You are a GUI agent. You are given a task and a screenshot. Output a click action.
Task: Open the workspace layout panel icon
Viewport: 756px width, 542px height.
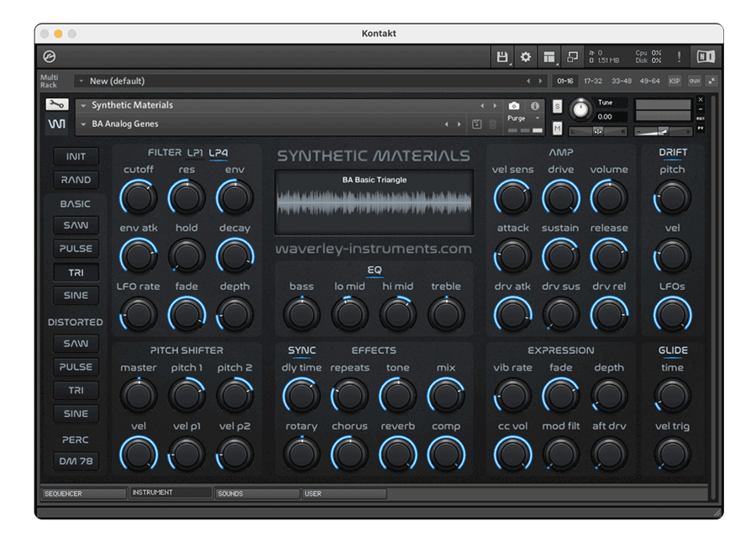(549, 57)
